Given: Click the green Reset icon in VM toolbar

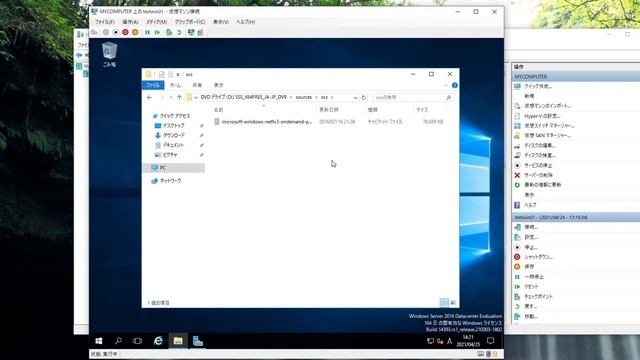Looking at the screenshot, I should (157, 32).
